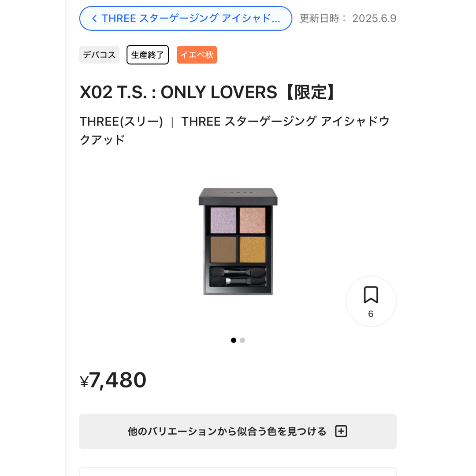This screenshot has width=476, height=476.
Task: Click the back chevron in breadcrumb pill
Action: tap(94, 19)
